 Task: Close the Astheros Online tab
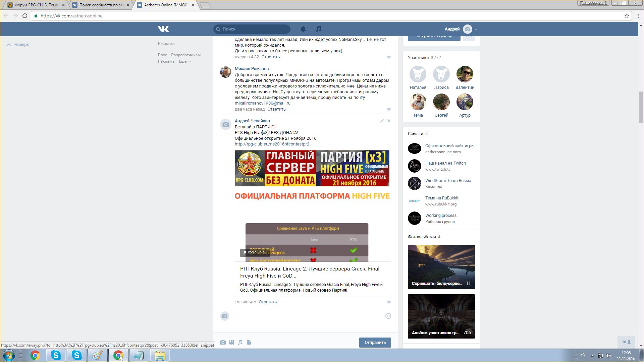[x=193, y=5]
